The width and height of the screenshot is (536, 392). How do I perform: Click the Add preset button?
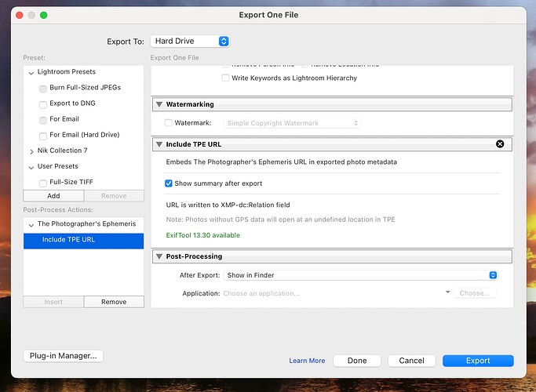53,196
